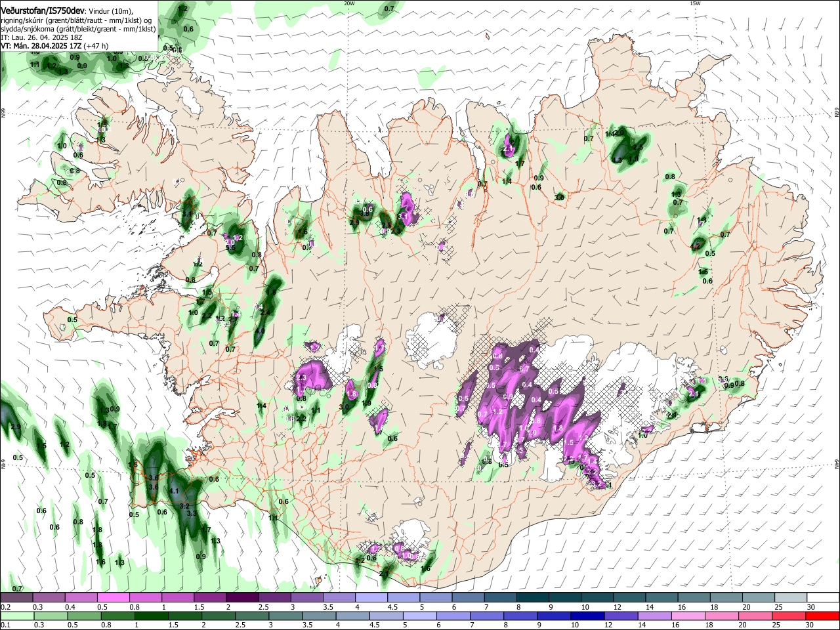840x630 pixels.
Task: Click the 2.9 value at the left map edge
Action: (x=16, y=427)
